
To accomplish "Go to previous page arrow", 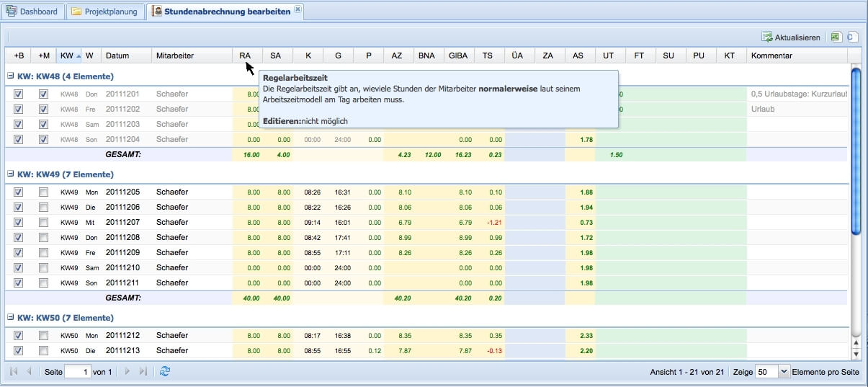I will coord(29,371).
